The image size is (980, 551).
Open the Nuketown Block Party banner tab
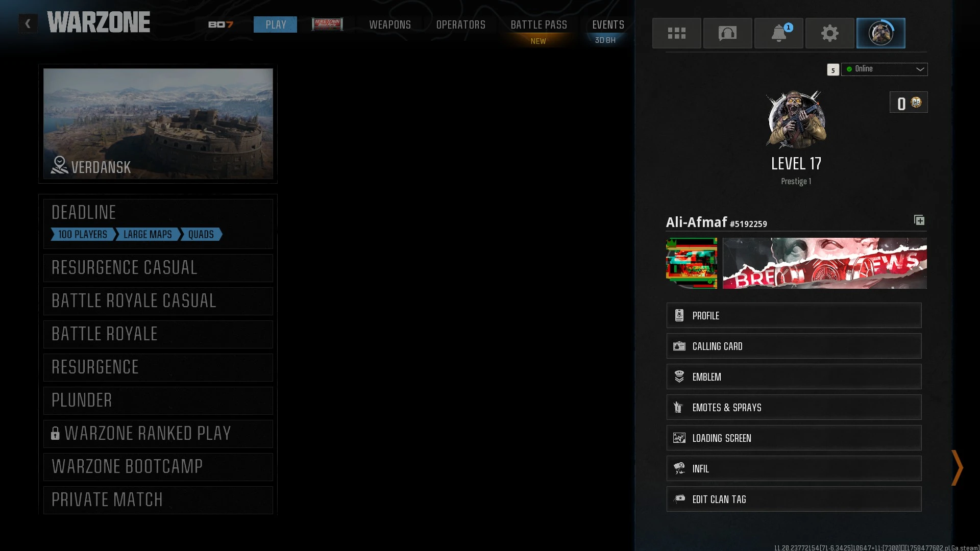[x=327, y=24]
